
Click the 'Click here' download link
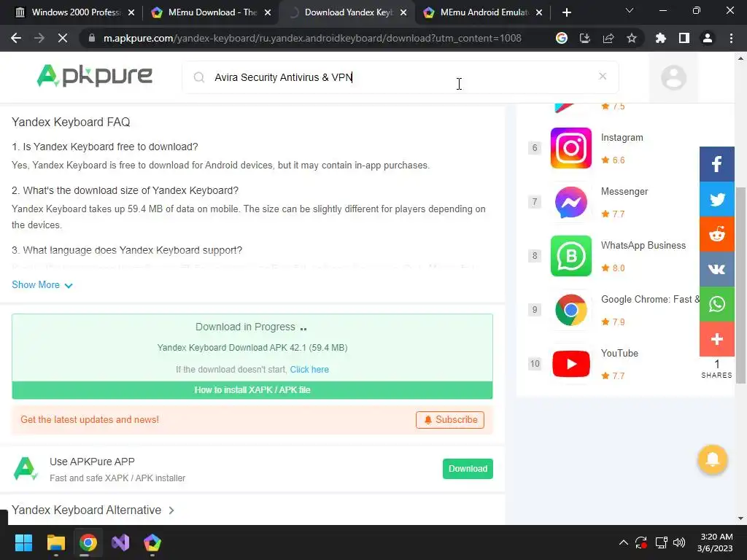[309, 370]
